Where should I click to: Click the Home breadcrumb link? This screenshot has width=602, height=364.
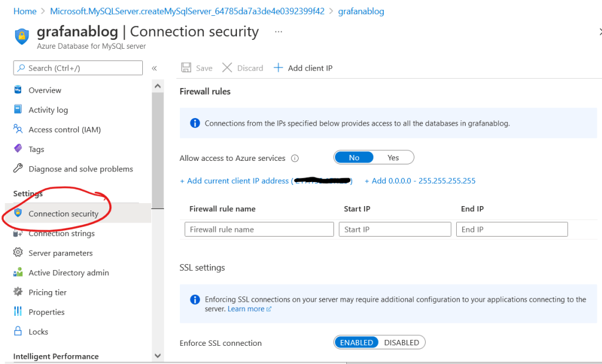click(x=25, y=11)
